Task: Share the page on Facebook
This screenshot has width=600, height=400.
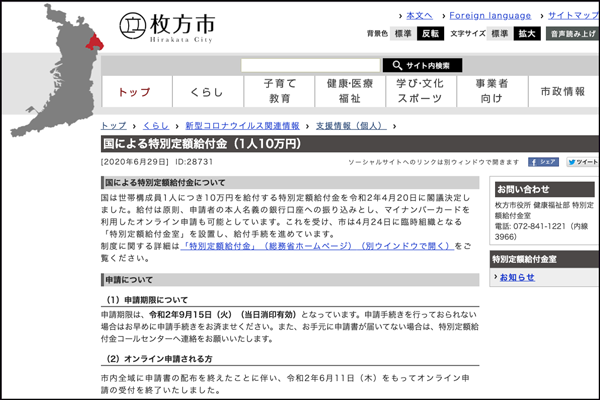Action: (x=543, y=161)
